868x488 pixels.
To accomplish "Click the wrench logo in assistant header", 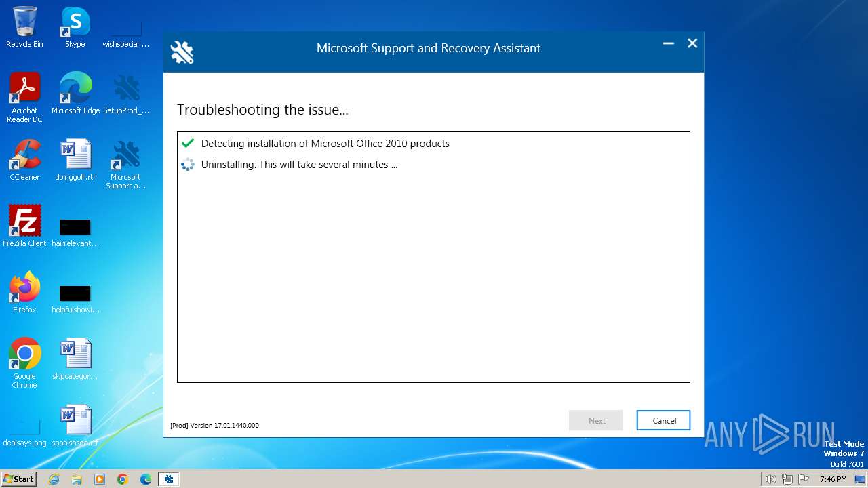I will [x=182, y=52].
